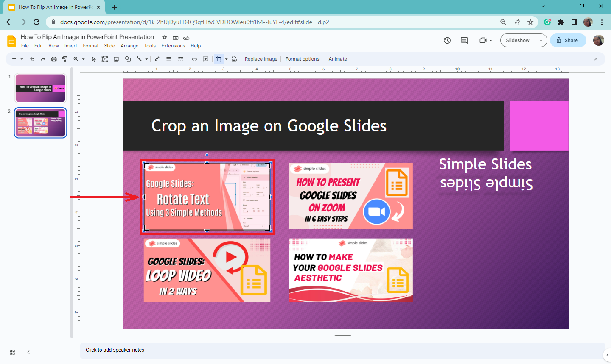Open the Insert shape tool
The height and width of the screenshot is (364, 611).
pos(128,59)
